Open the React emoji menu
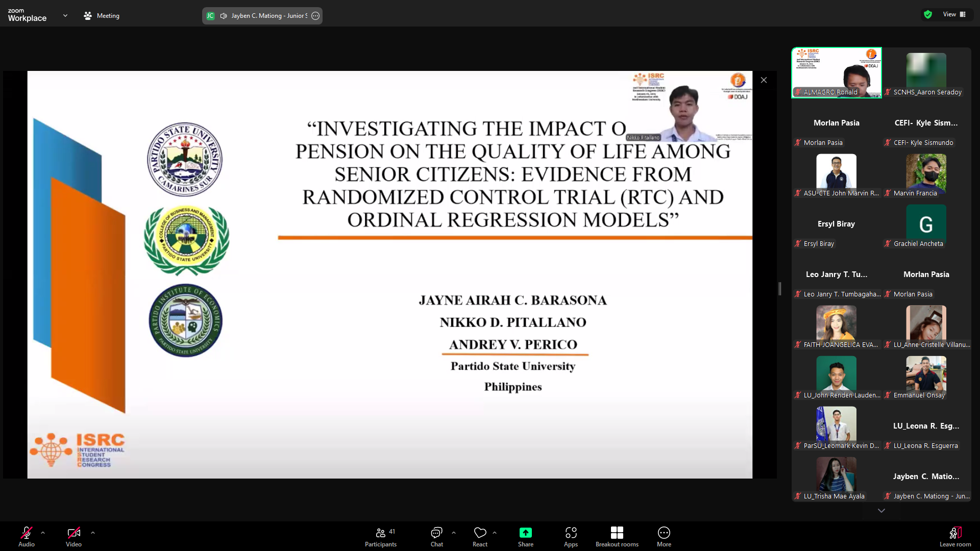The width and height of the screenshot is (980, 551). click(480, 537)
